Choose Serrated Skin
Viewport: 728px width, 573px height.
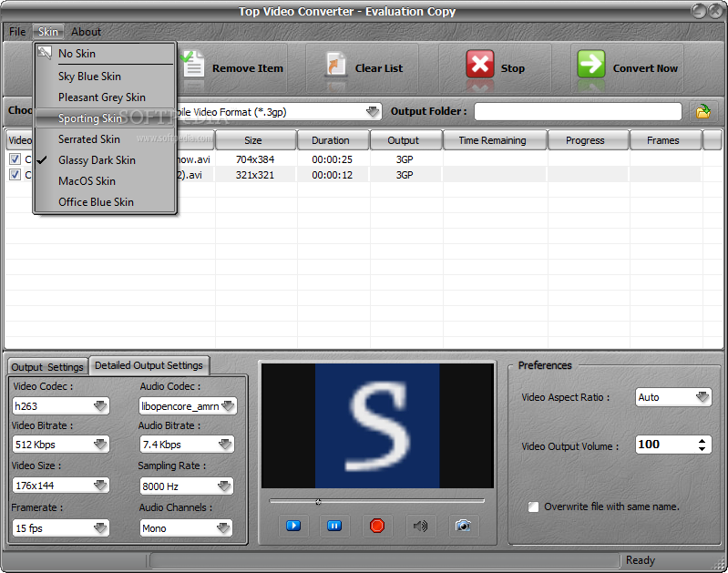[105, 138]
